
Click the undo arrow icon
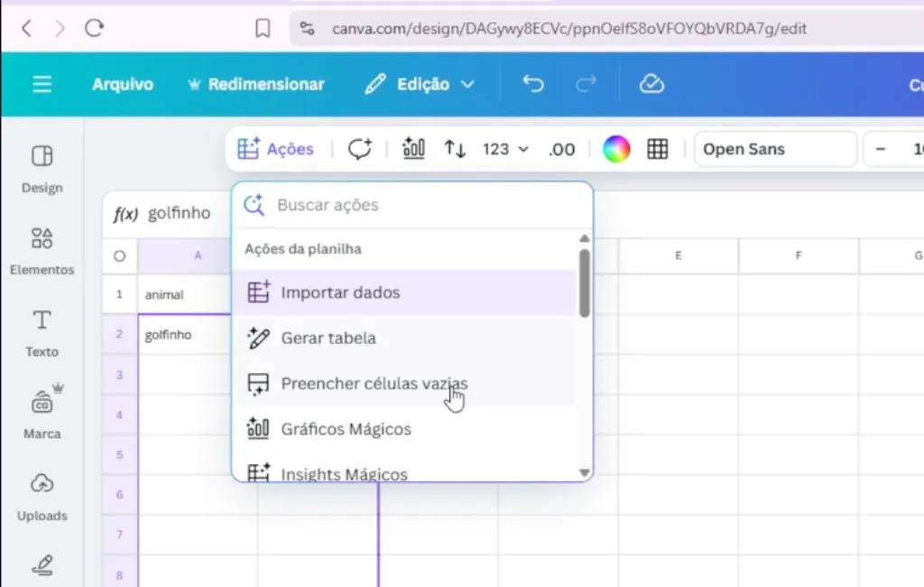pos(533,84)
